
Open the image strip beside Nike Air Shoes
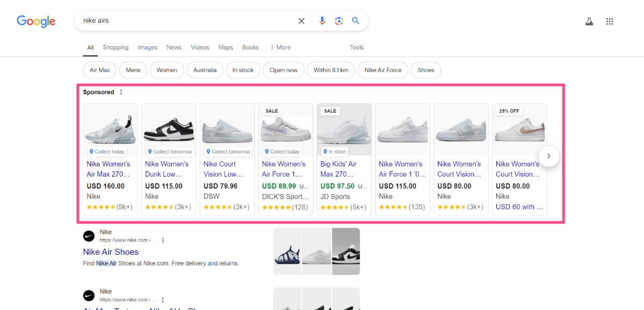click(317, 251)
